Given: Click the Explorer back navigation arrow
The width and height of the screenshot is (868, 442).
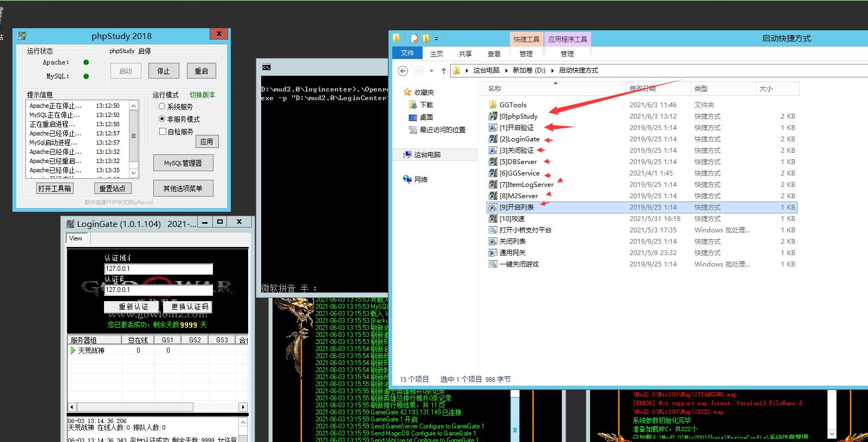Looking at the screenshot, I should click(x=403, y=71).
